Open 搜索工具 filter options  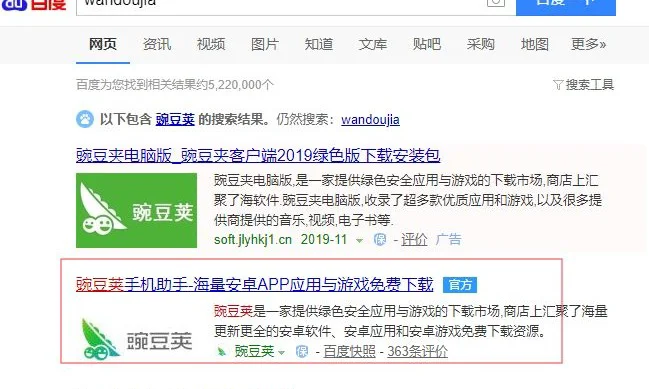click(x=589, y=85)
